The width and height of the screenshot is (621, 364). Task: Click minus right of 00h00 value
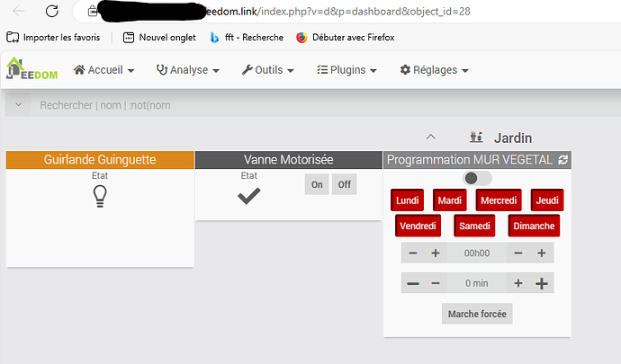(518, 253)
